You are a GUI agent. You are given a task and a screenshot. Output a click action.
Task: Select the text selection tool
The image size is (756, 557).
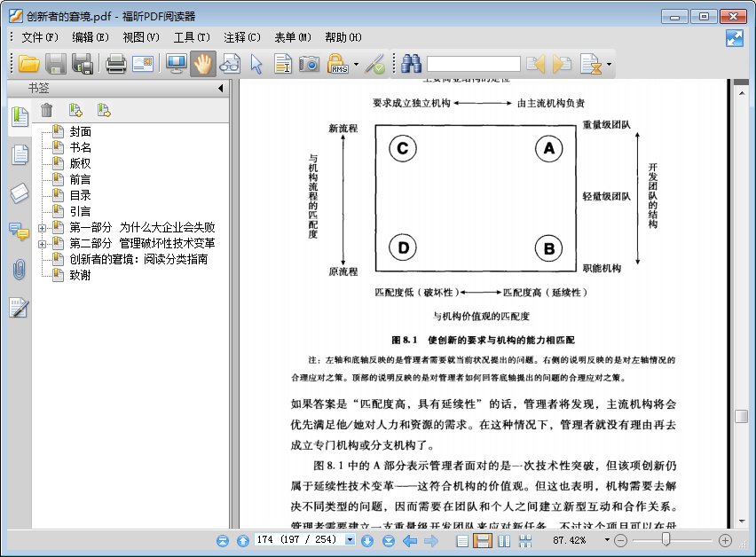(282, 64)
